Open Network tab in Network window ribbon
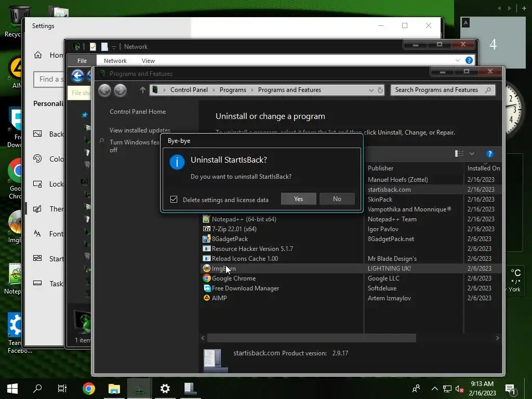532x399 pixels. pyautogui.click(x=115, y=61)
